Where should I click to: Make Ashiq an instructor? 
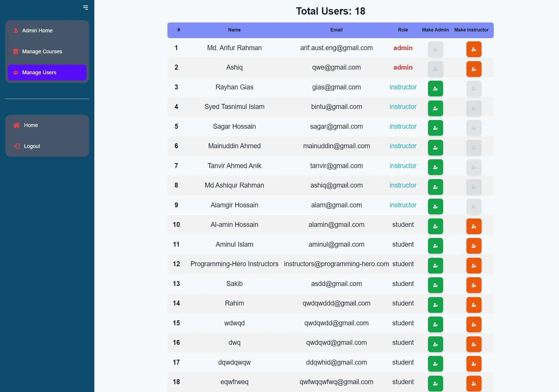coord(474,69)
